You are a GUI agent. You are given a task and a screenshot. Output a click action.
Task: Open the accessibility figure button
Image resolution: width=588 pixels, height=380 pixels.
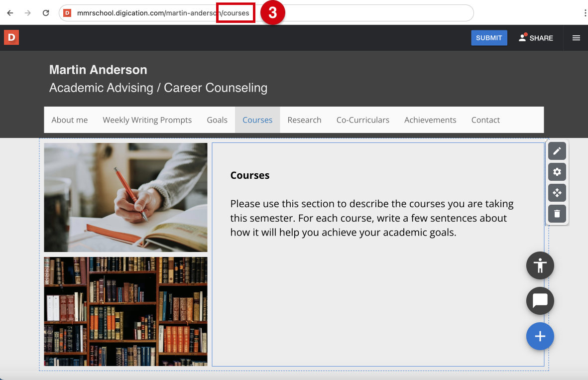tap(540, 265)
